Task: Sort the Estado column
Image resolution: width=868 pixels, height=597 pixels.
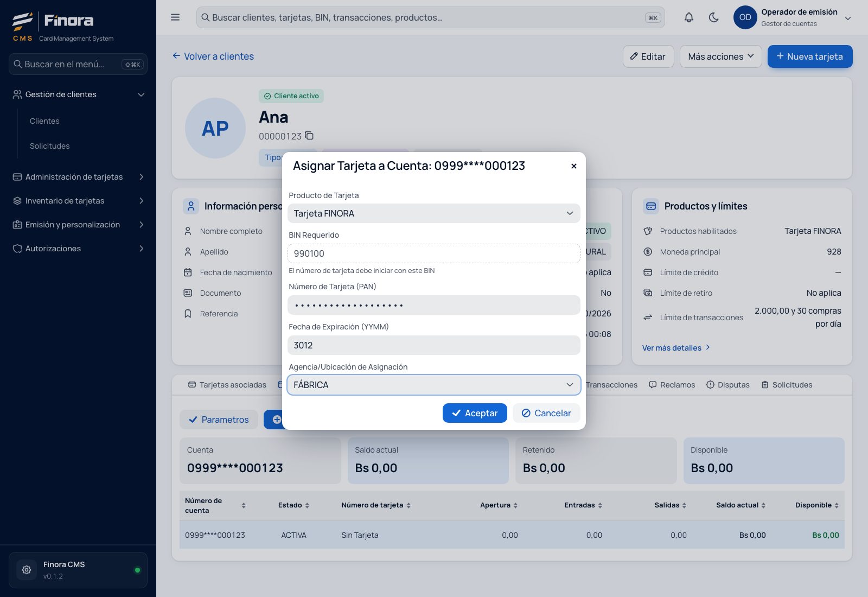Action: (x=307, y=505)
